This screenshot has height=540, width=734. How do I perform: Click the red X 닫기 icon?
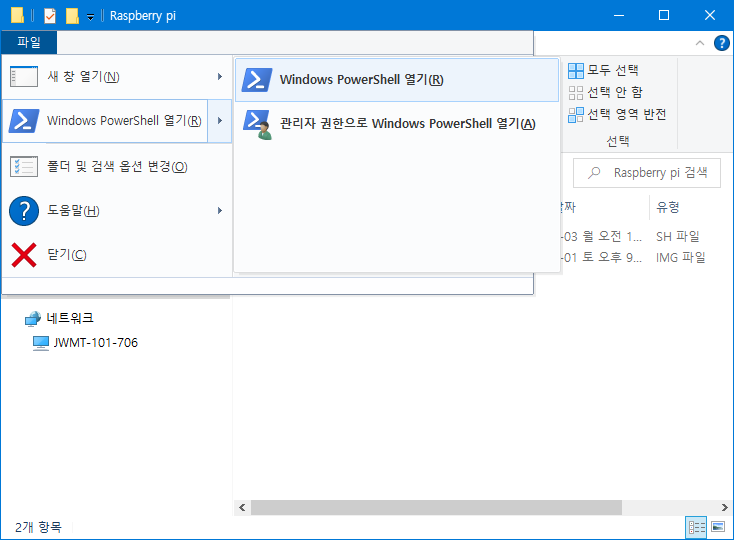pos(24,255)
